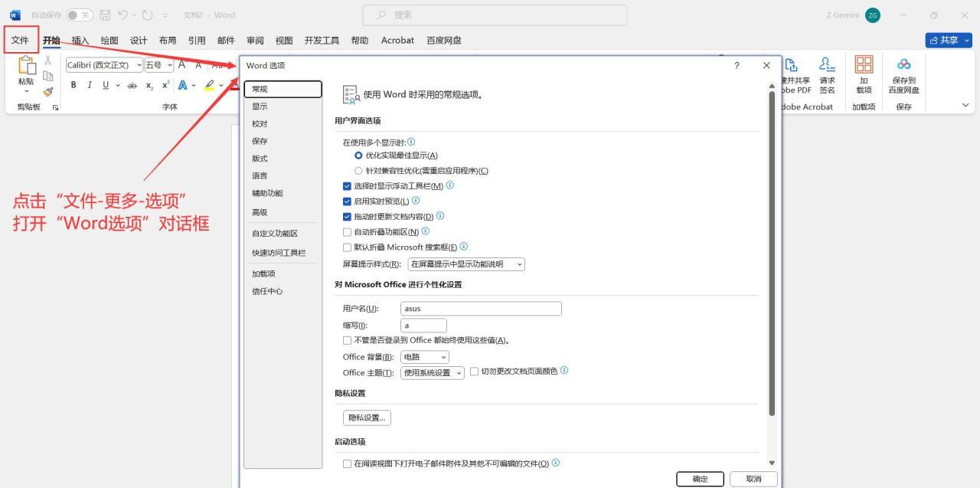
Task: Toggle Bold formatting
Action: [x=74, y=85]
